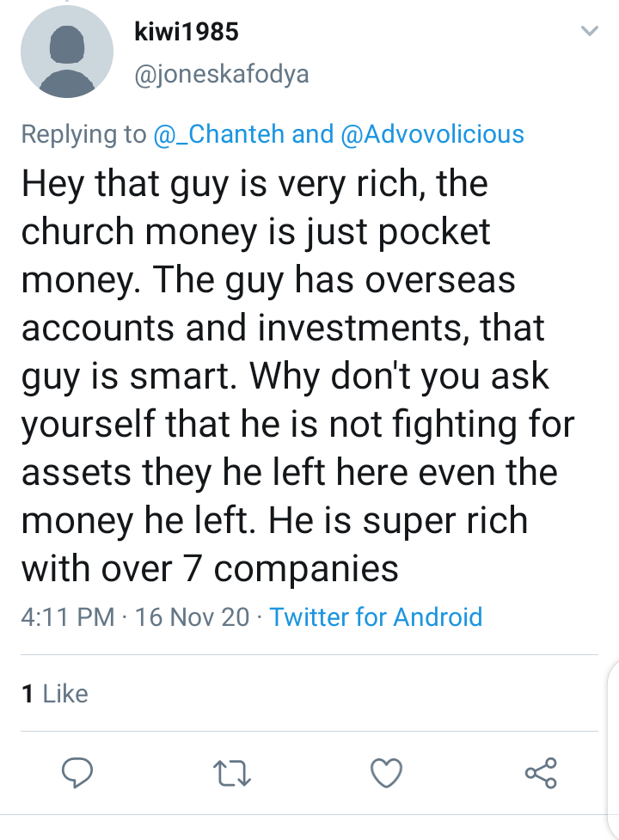This screenshot has height=840, width=619.
Task: Tap the 4:11 PM timestamp
Action: (x=67, y=616)
